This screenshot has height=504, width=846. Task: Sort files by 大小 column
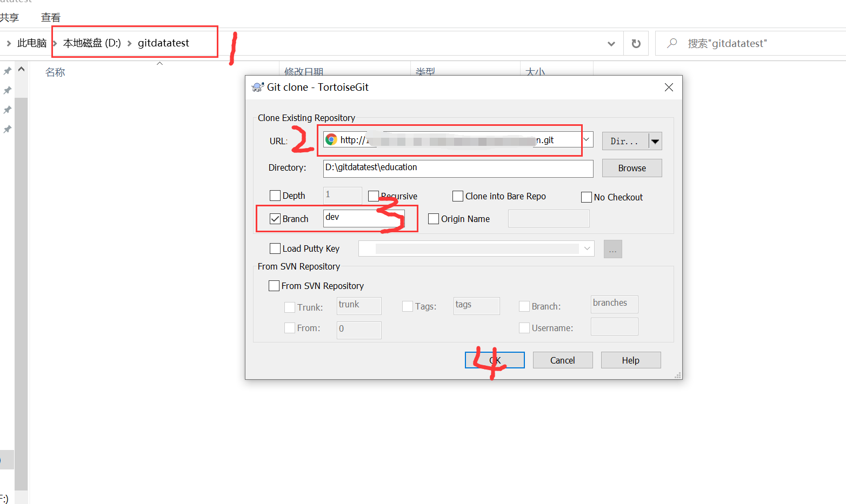pyautogui.click(x=535, y=71)
